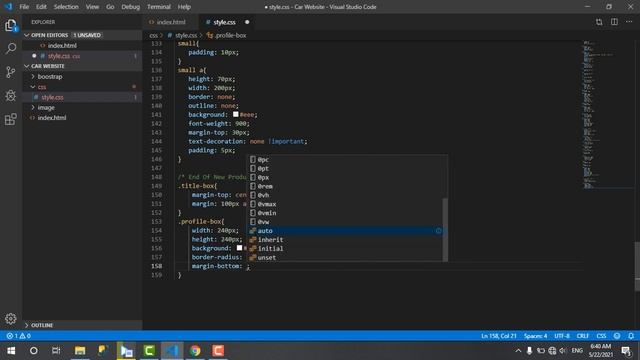Open index.html in CAR WEBSITE tree

[52, 118]
